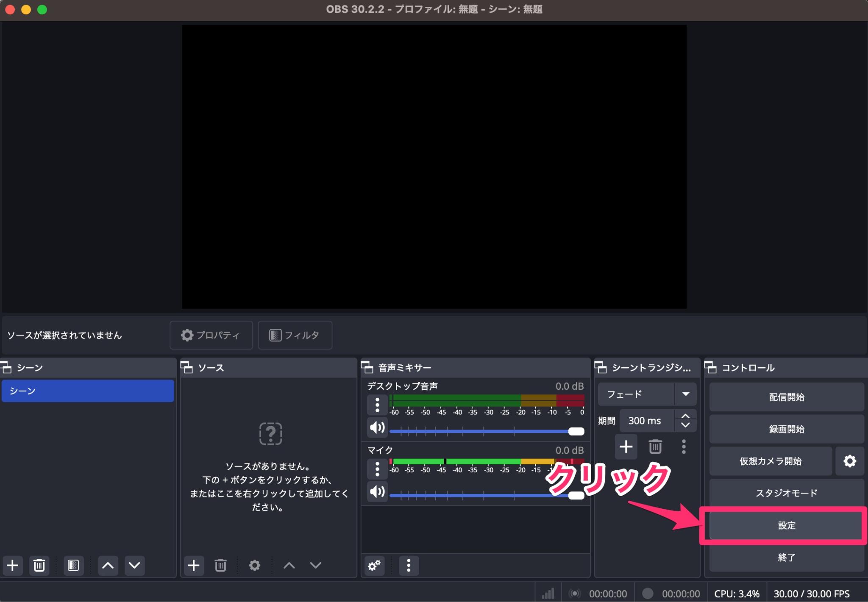Open transition properties three-dot menu
The height and width of the screenshot is (602, 868).
tap(684, 447)
